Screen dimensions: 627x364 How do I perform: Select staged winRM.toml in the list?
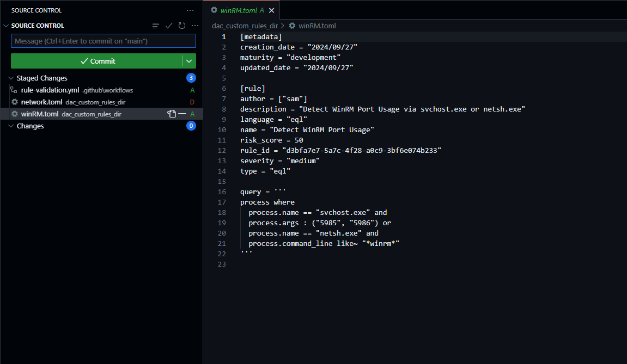[x=40, y=114]
